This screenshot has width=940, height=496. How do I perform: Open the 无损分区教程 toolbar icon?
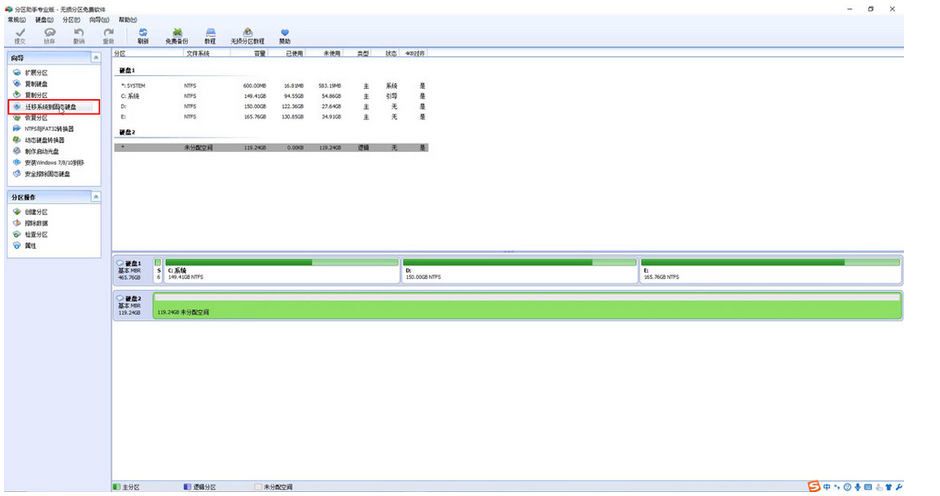click(x=247, y=35)
